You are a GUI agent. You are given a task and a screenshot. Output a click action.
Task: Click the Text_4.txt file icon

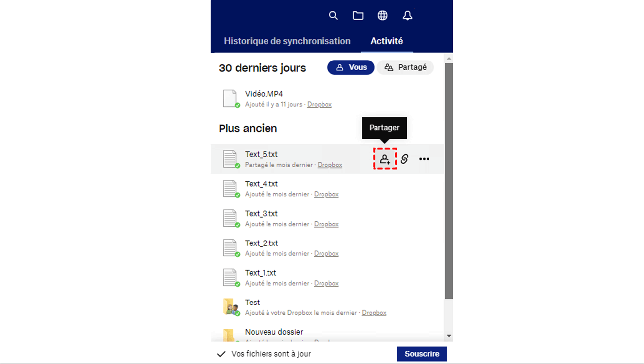(230, 189)
